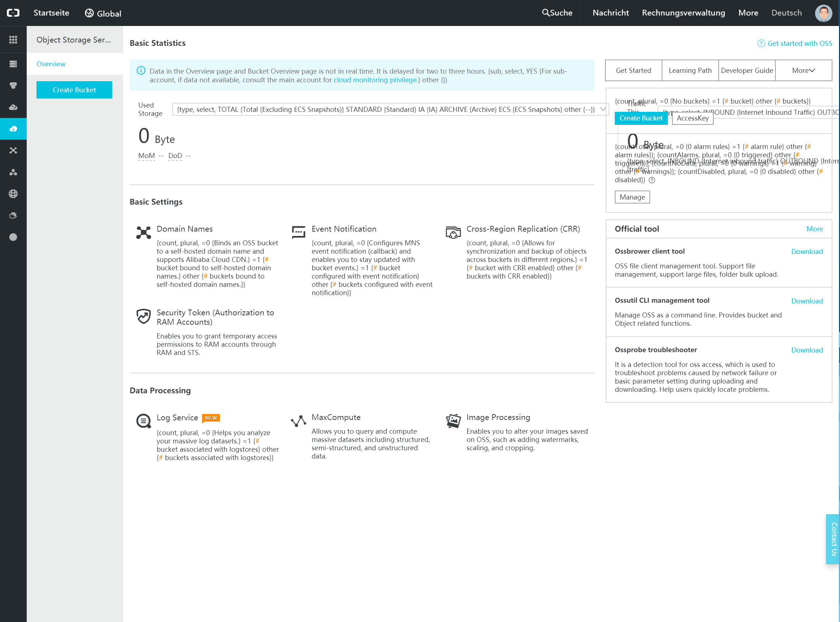Click the Contact Us side tab
Viewport: 840px width, 622px height.
(832, 539)
